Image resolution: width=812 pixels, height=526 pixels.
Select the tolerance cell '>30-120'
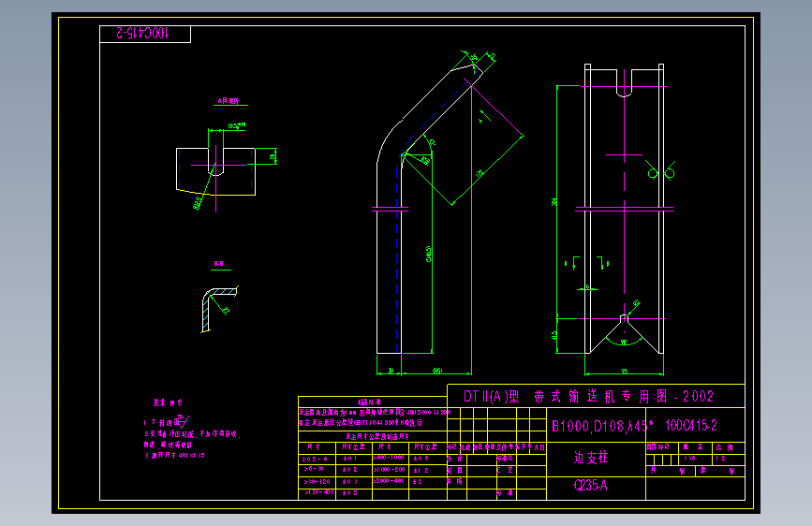(x=317, y=481)
